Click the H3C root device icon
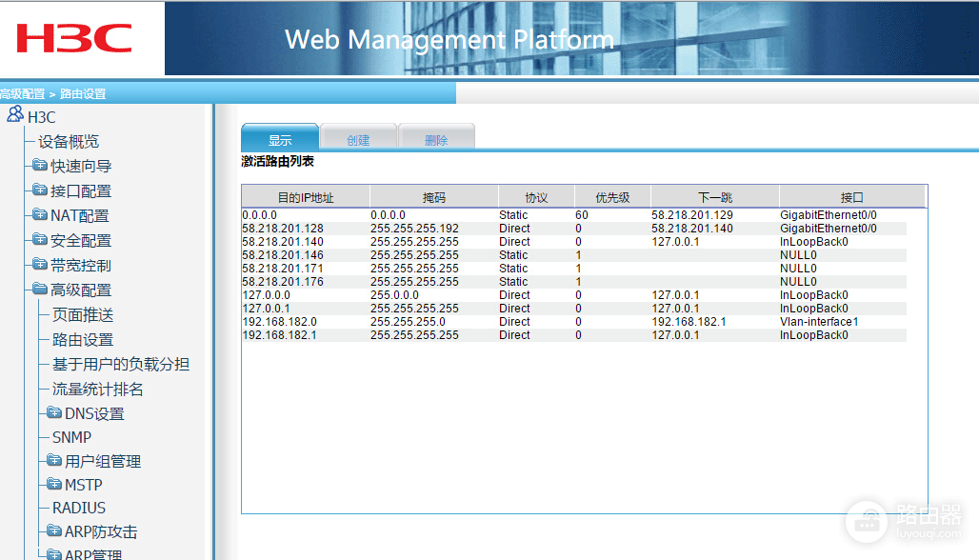 pos(15,115)
